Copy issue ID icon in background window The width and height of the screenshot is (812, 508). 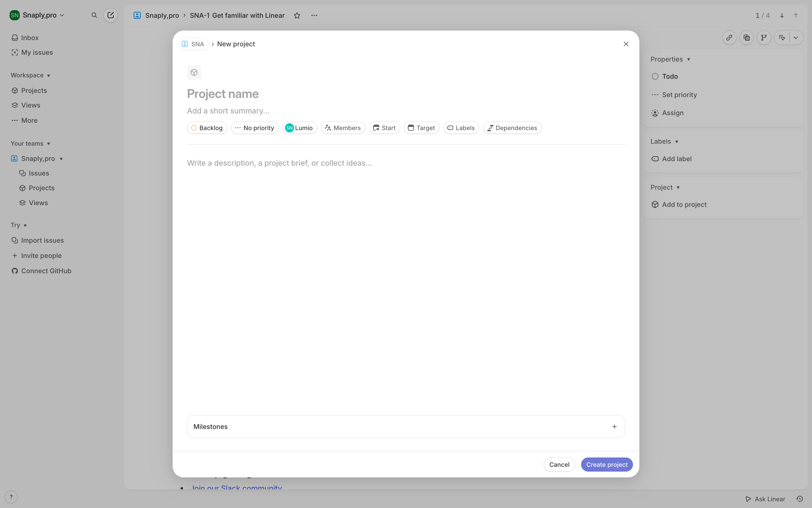click(747, 38)
